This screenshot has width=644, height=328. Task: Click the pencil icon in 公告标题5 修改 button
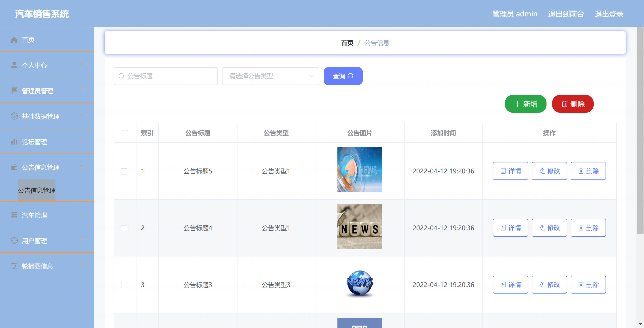pos(542,171)
